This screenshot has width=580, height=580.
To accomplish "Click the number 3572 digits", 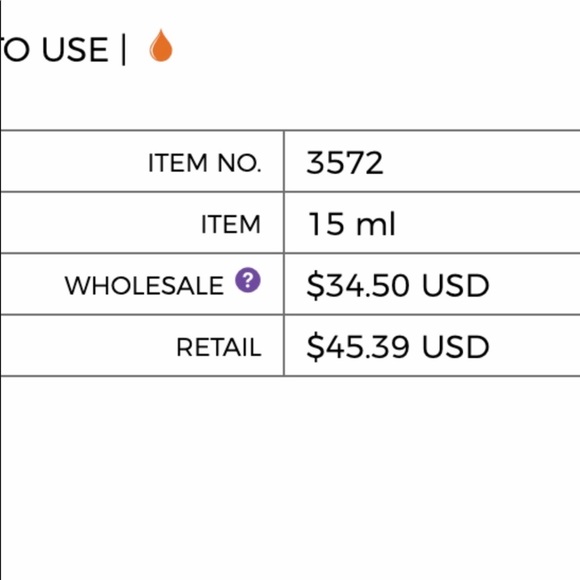I will pyautogui.click(x=345, y=163).
